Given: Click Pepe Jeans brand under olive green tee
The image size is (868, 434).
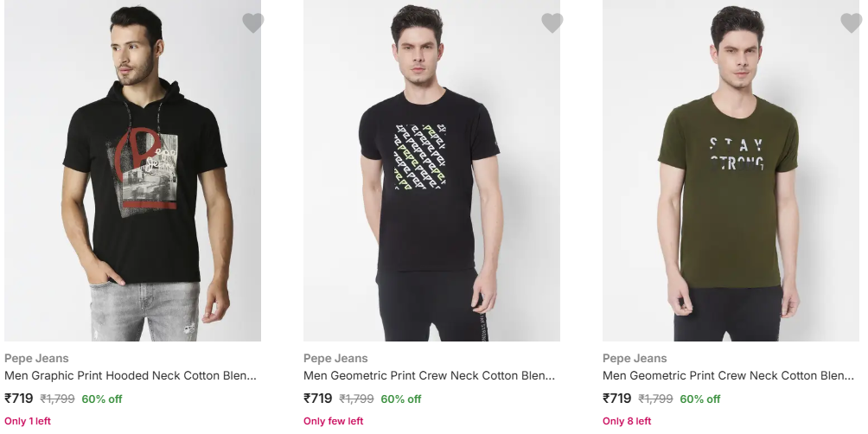Looking at the screenshot, I should pyautogui.click(x=635, y=358).
